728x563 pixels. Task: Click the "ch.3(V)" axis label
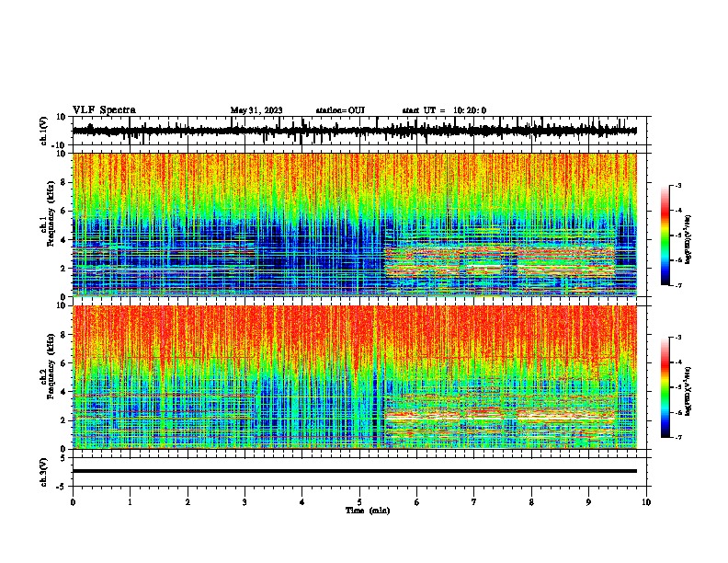(44, 472)
